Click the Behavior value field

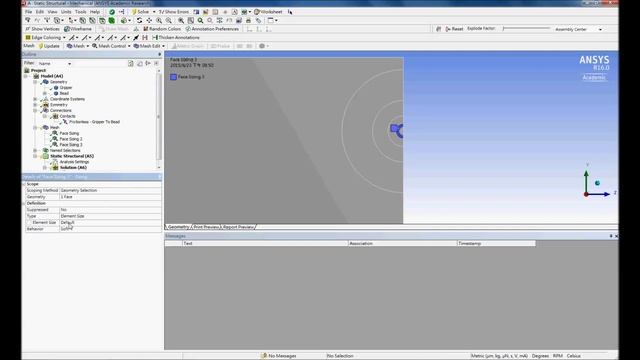click(x=110, y=229)
